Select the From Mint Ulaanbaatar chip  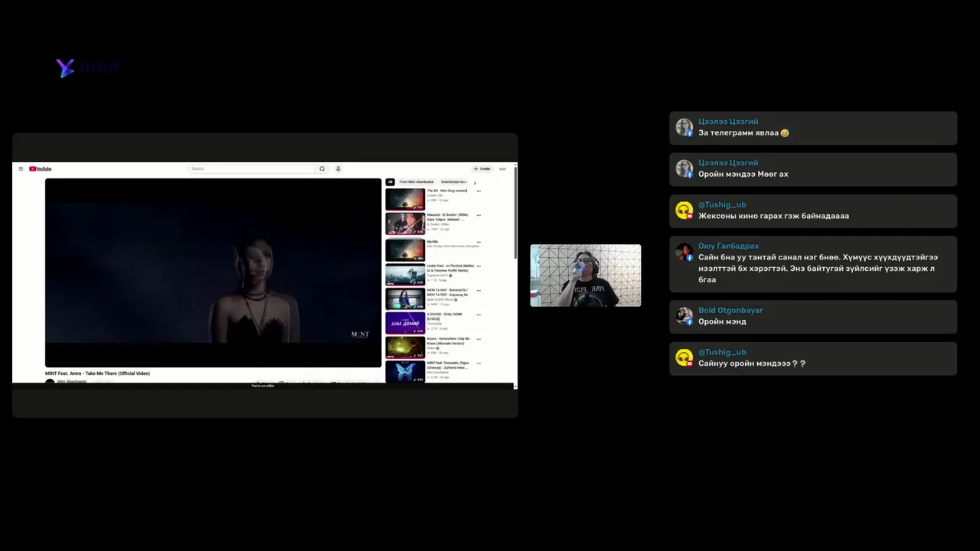tap(416, 182)
